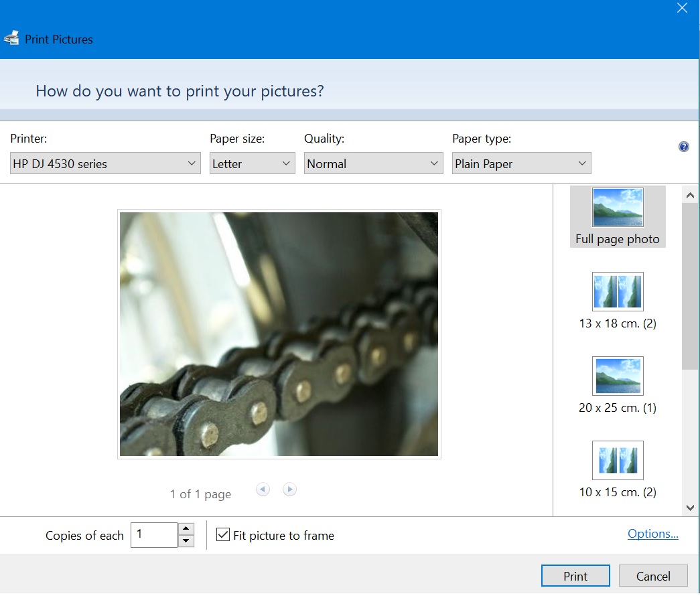700x596 pixels.
Task: Open the Quality dropdown
Action: click(x=373, y=164)
